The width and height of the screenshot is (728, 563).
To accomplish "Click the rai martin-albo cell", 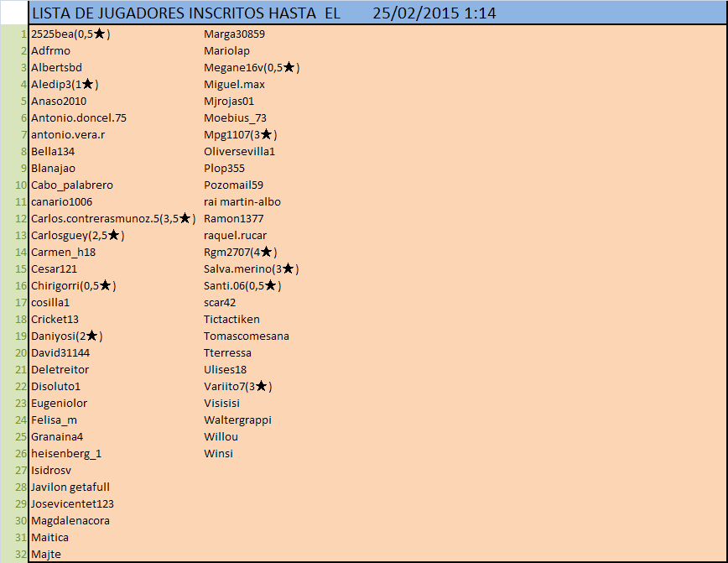I will [242, 202].
